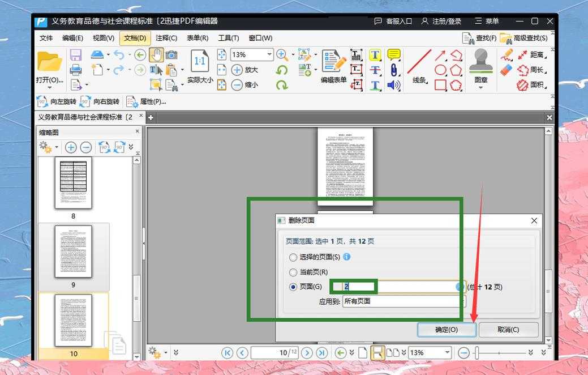The image size is (588, 375).
Task: Select the 选择的页面(S) radio option
Action: (x=293, y=257)
